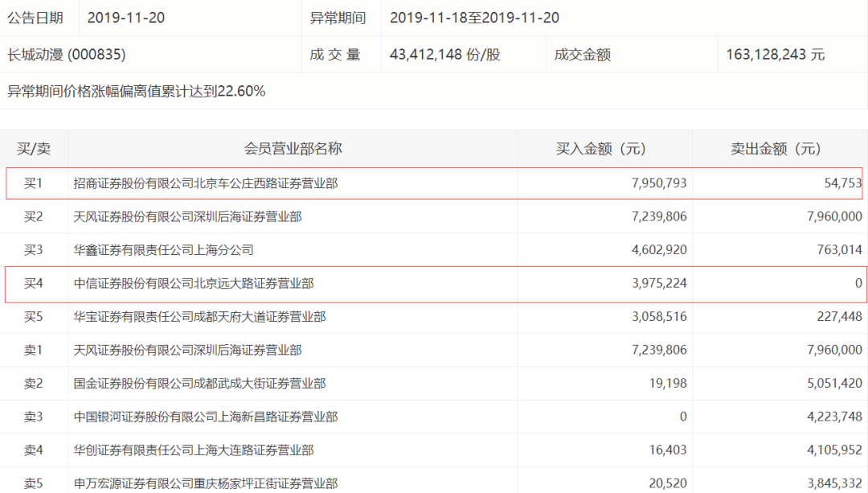Click the "卖4" row label

[x=33, y=450]
